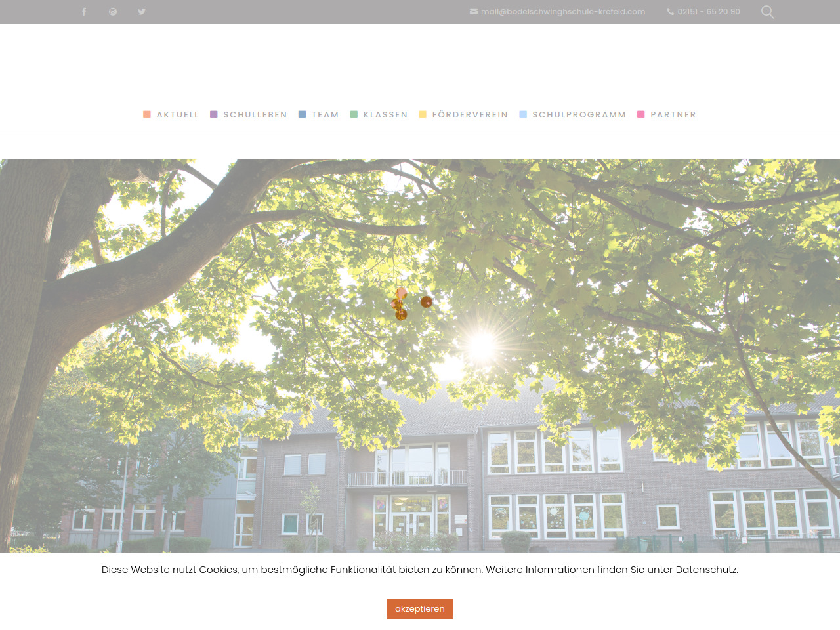Click the phone handset icon

(x=670, y=12)
